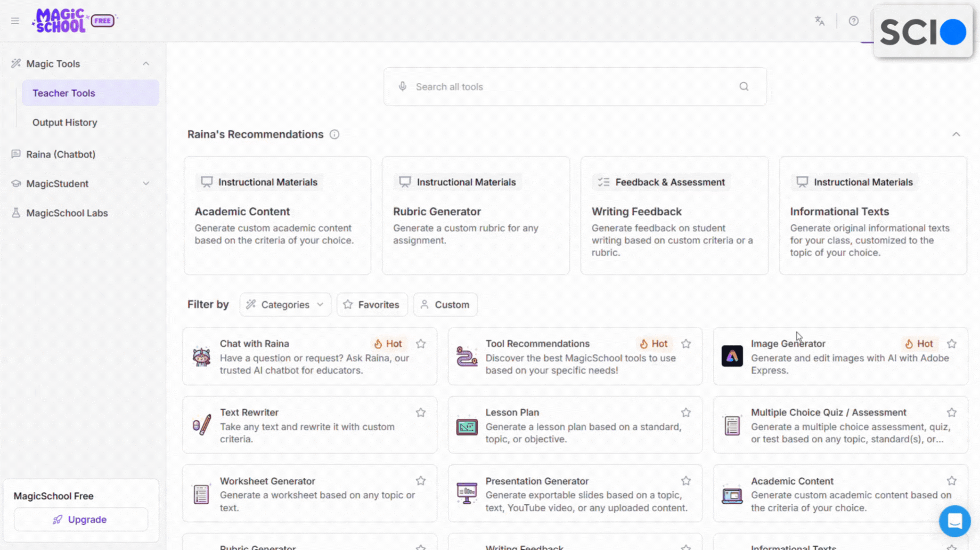Open the Academic Content recommendation card
Image resolution: width=980 pixels, height=550 pixels.
(x=277, y=215)
